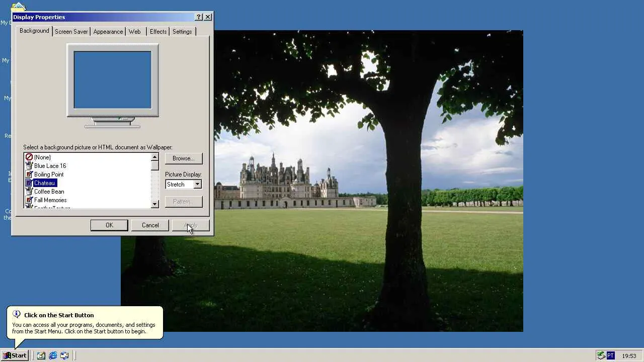This screenshot has width=644, height=362.
Task: Launch Show Desktop from Quick Launch
Action: (41, 355)
